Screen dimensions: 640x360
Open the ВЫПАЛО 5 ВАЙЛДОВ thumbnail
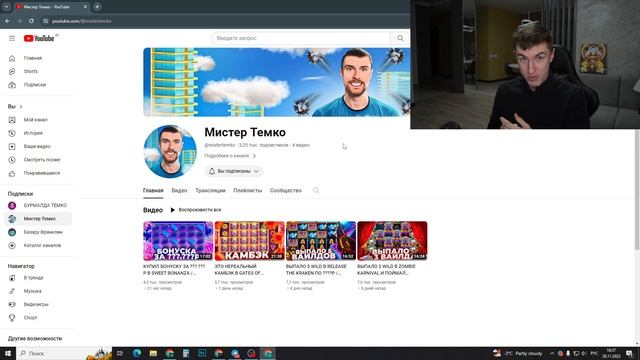click(x=321, y=241)
